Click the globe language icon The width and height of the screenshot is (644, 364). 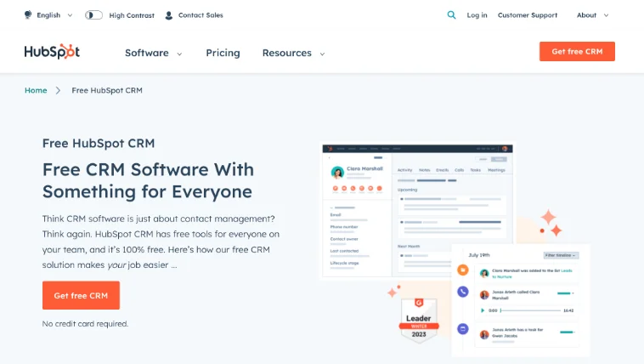pyautogui.click(x=28, y=14)
